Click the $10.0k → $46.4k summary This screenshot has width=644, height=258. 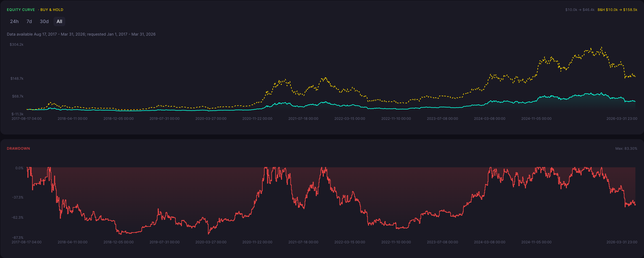tap(580, 10)
